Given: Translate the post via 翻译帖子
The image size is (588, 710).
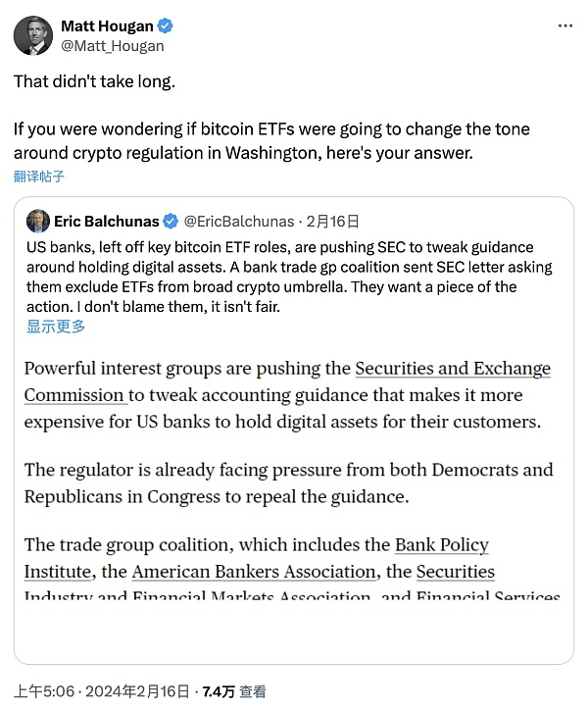Looking at the screenshot, I should pos(39,176).
